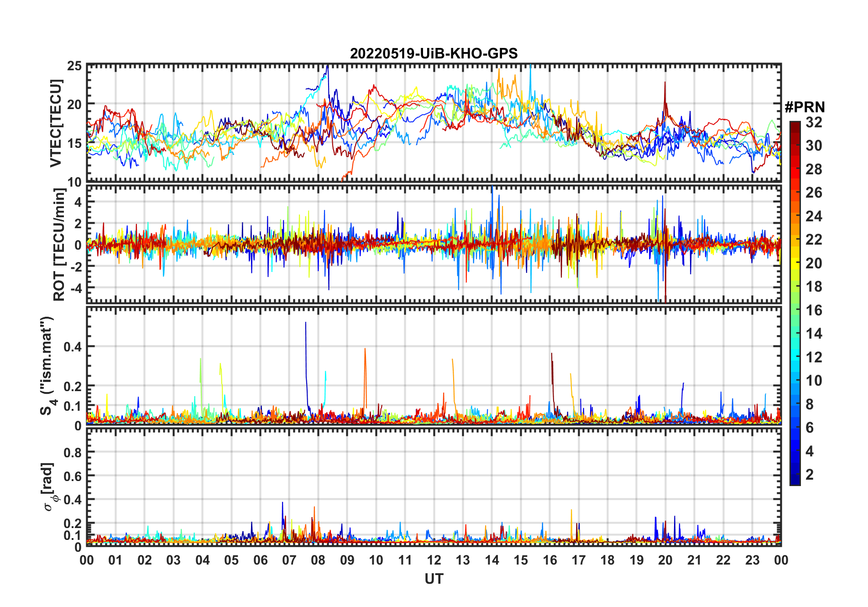
Task: Select hour label 07 on the UT axis
Action: pyautogui.click(x=289, y=560)
